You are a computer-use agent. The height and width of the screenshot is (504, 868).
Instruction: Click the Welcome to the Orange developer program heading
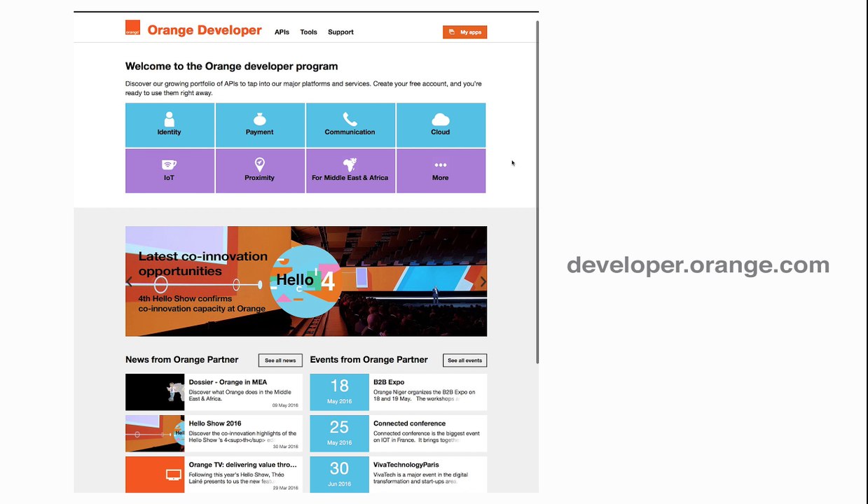(231, 66)
